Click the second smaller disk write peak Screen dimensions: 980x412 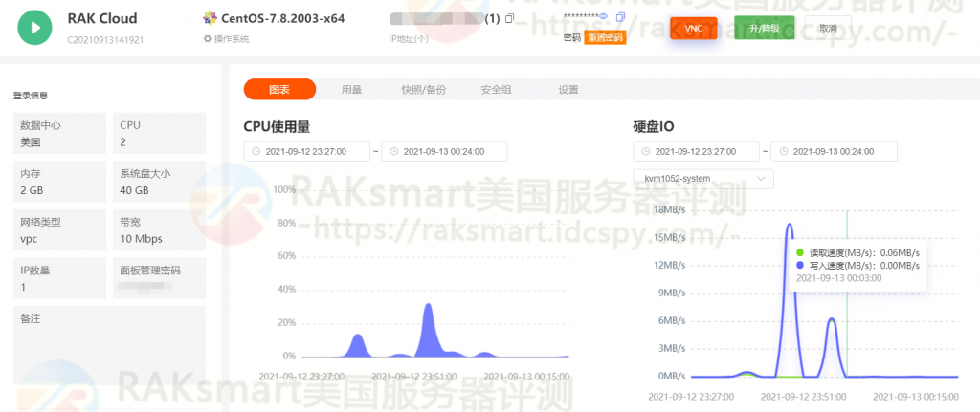coord(832,321)
